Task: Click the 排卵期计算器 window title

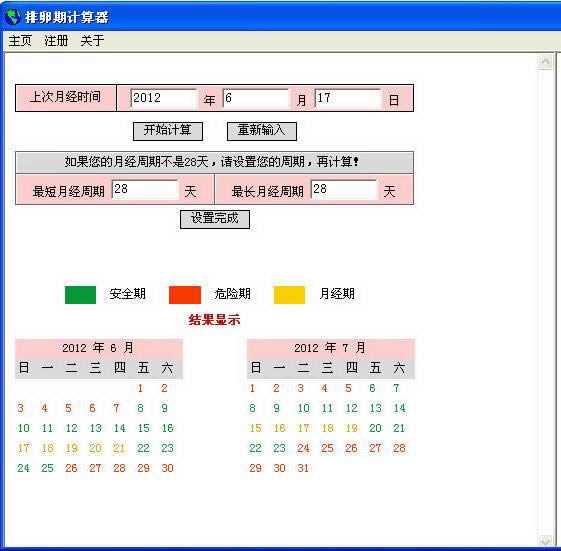Action: [x=67, y=17]
